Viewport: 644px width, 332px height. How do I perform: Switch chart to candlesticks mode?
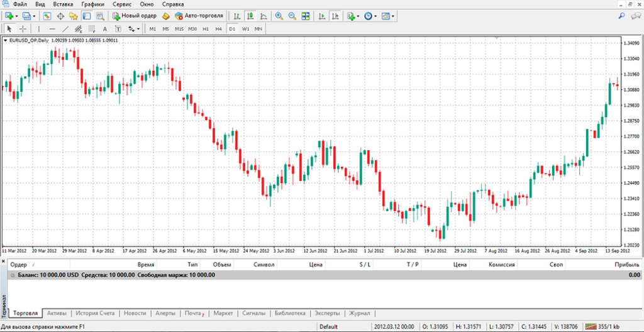pyautogui.click(x=250, y=16)
